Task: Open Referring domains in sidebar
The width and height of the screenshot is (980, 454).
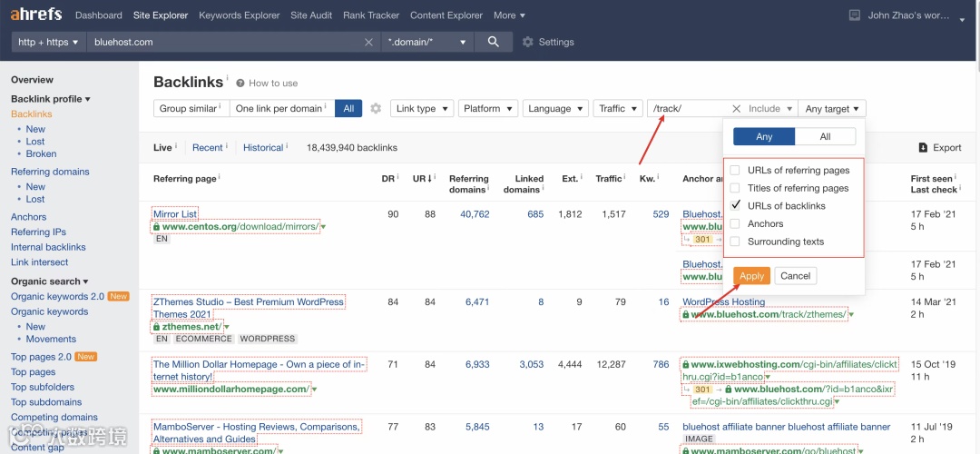Action: coord(50,172)
